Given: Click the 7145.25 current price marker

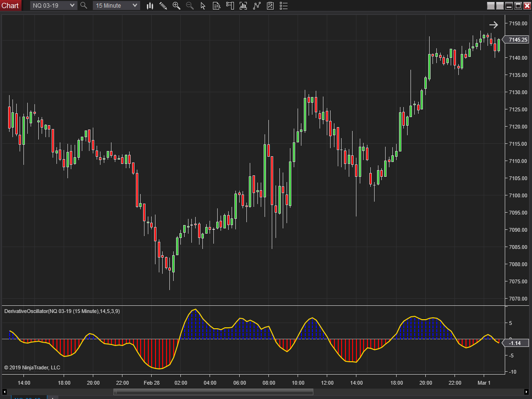Looking at the screenshot, I should coord(516,40).
